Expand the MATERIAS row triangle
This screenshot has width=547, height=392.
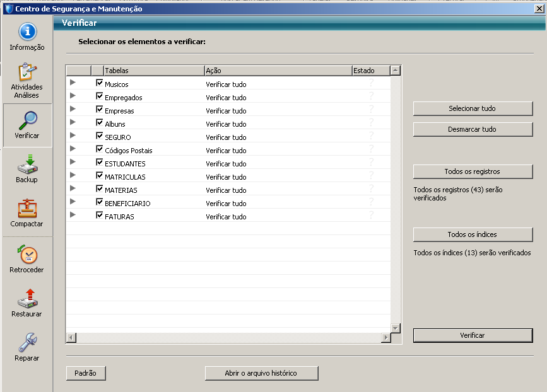(73, 188)
